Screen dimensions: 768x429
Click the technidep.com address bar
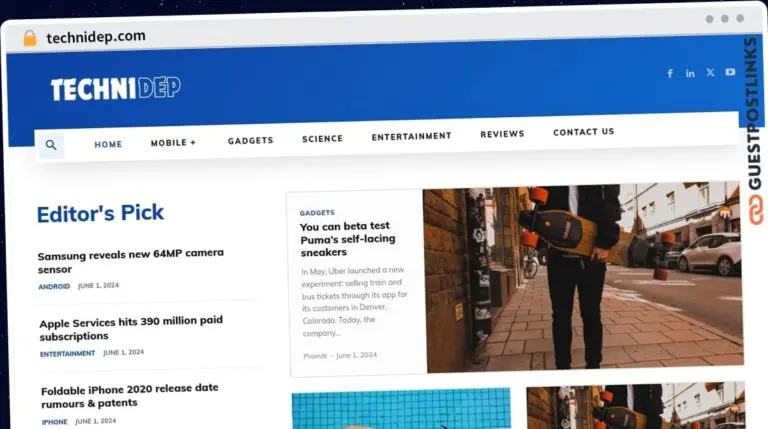tap(96, 37)
